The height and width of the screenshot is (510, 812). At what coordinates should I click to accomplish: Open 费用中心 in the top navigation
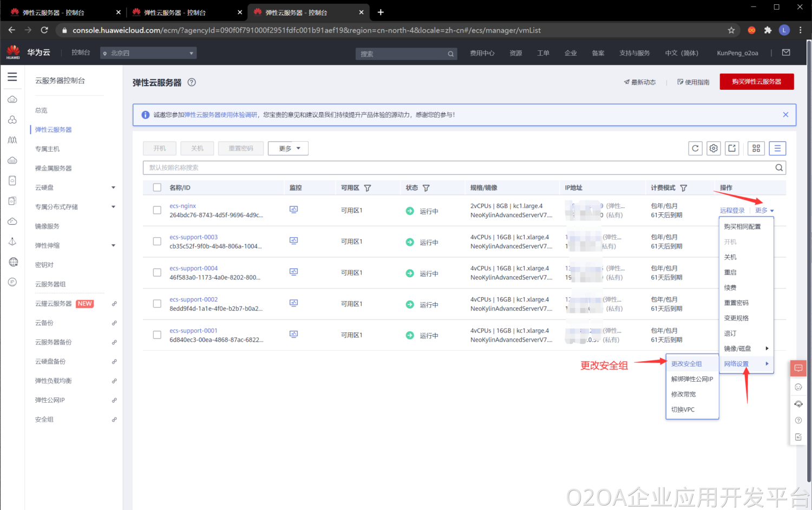[x=482, y=53]
